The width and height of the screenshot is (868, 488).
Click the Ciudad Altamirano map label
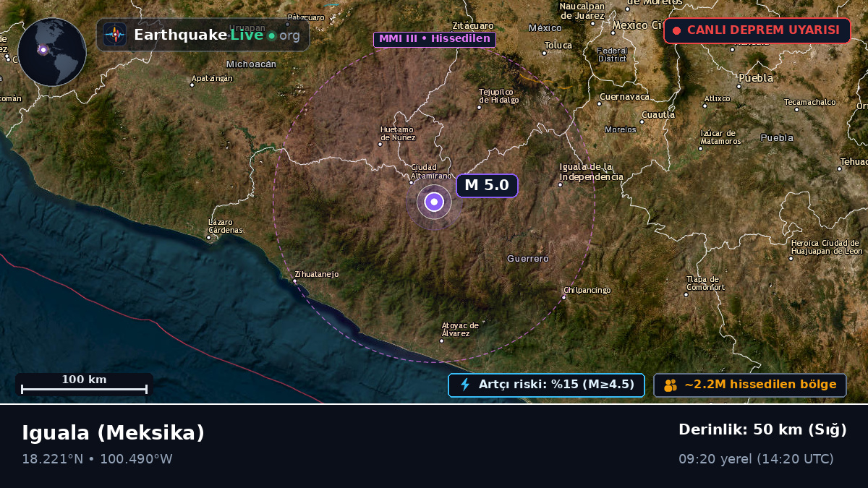tap(431, 171)
